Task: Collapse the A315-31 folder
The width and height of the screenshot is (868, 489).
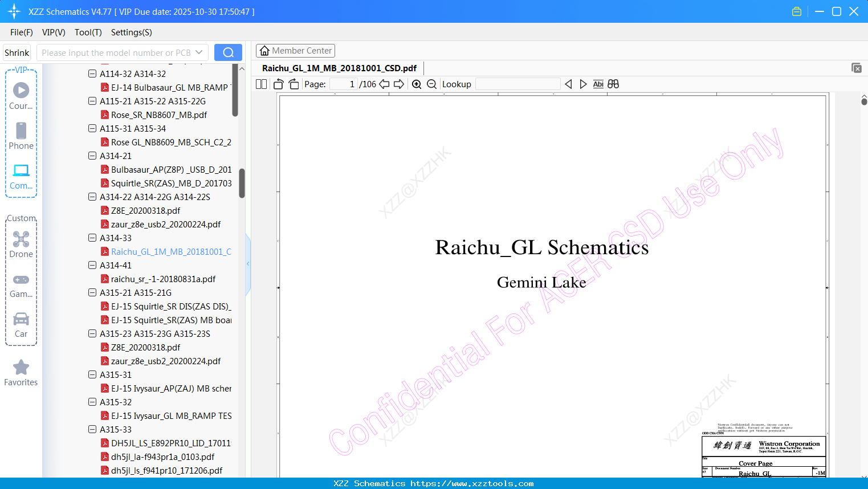Action: (x=92, y=374)
